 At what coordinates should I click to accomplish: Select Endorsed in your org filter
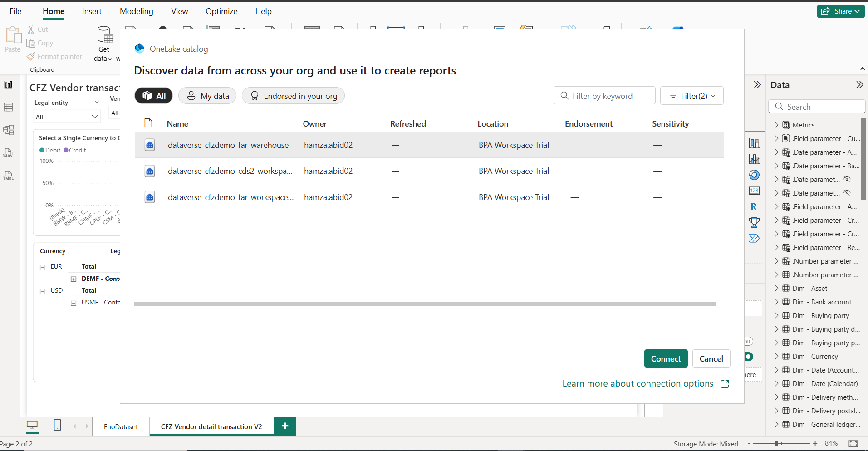293,96
